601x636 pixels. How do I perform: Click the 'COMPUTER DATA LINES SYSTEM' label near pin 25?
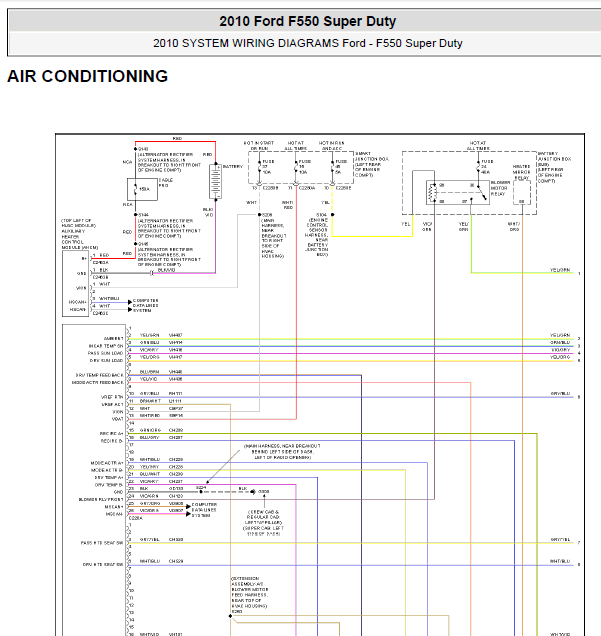coord(204,510)
